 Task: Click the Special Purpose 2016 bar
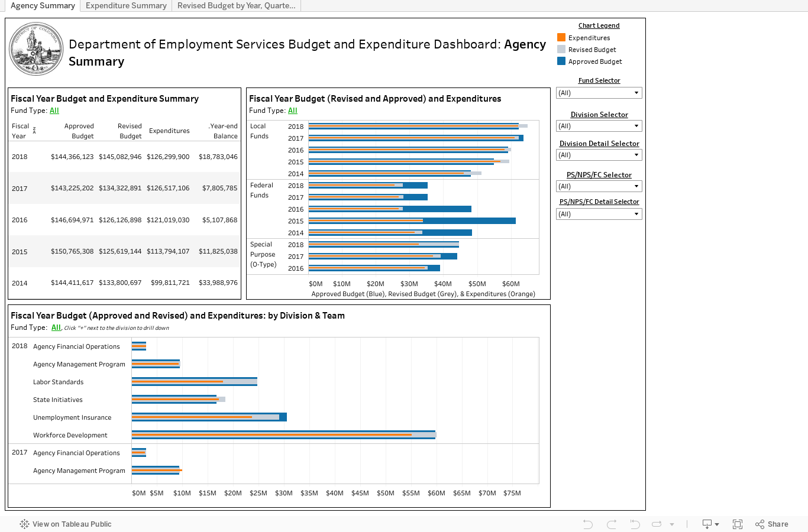coord(374,268)
